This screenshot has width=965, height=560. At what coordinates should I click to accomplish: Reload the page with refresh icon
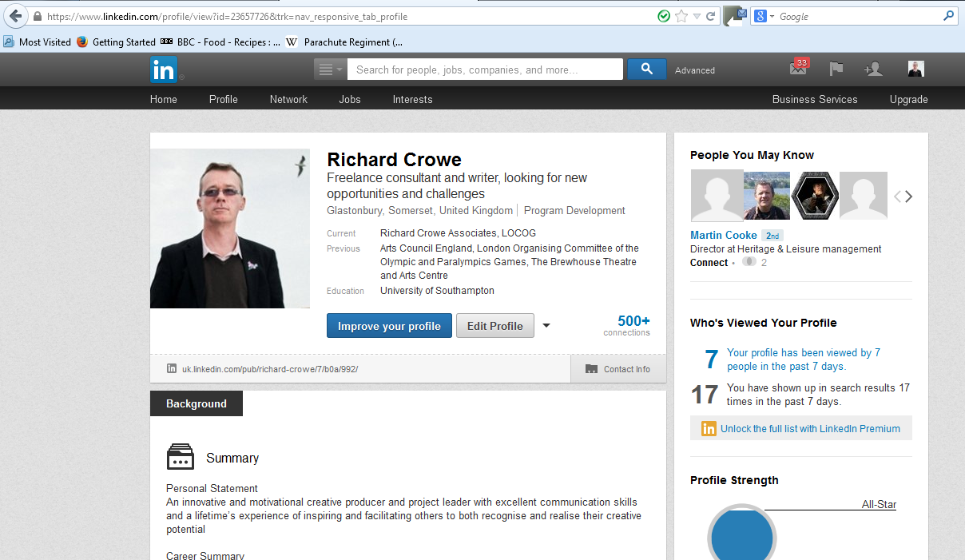coord(710,16)
